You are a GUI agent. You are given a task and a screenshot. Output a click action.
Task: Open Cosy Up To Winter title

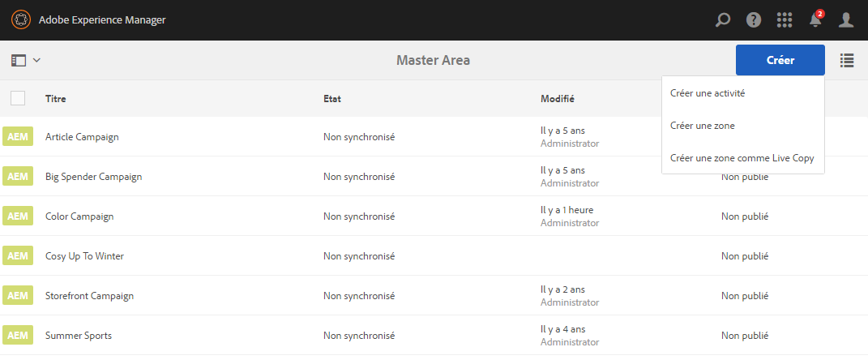coord(85,256)
